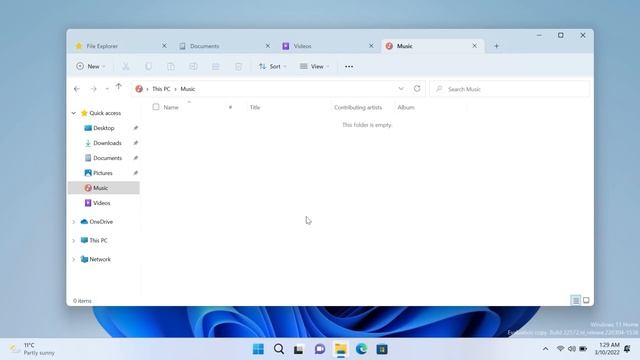Switch to the Documents tab
Viewport: 640px width, 360px height.
point(223,46)
